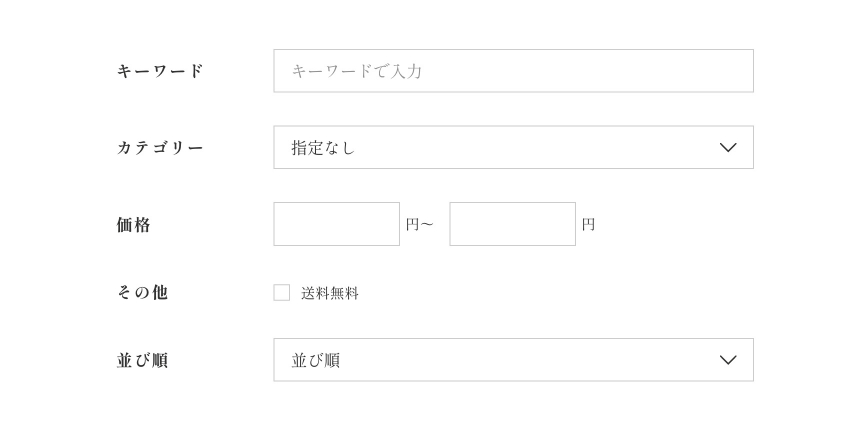Click the 並び順 text inside the dropdown
The height and width of the screenshot is (433, 855).
coord(315,360)
